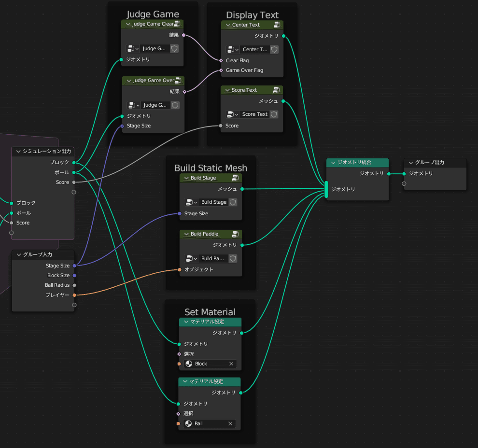
Task: Open node tree browser dropdown in Build Stage node
Action: coord(192,202)
